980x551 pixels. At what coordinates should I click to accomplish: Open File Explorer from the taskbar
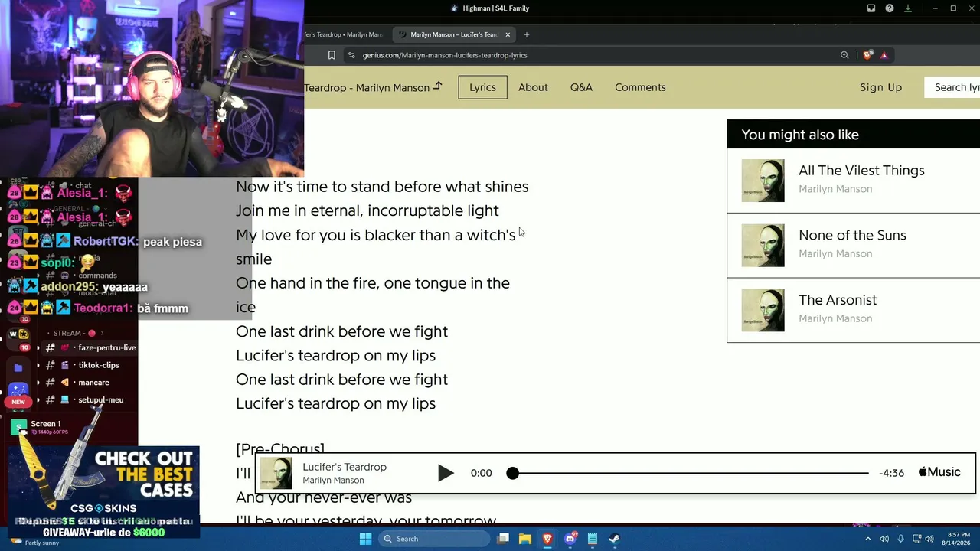[525, 539]
